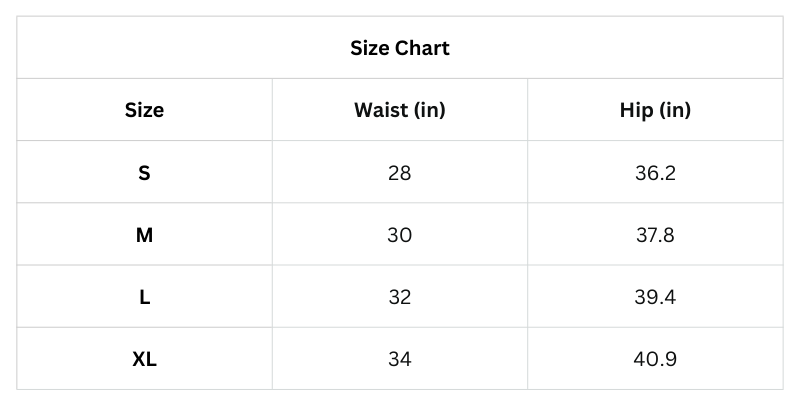
Task: Click the Size Chart title text
Action: click(x=399, y=48)
